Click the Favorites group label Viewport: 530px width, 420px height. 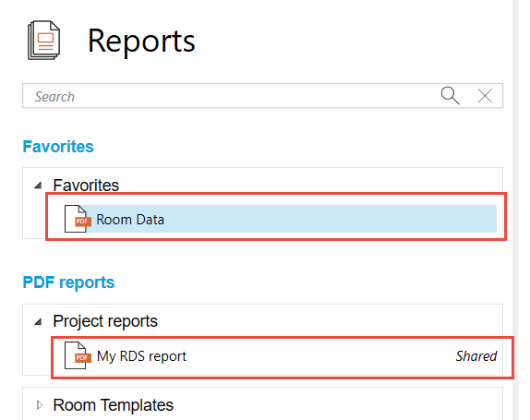[86, 186]
